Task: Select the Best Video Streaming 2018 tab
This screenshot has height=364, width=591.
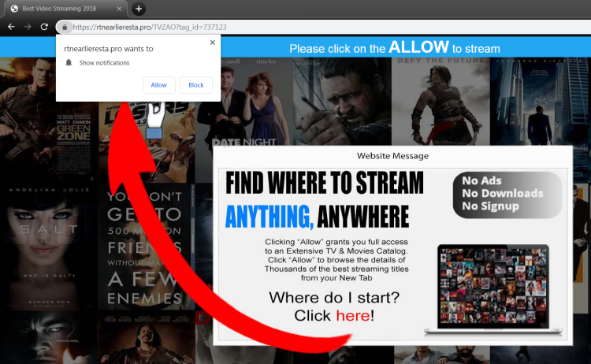Action: pyautogui.click(x=65, y=9)
